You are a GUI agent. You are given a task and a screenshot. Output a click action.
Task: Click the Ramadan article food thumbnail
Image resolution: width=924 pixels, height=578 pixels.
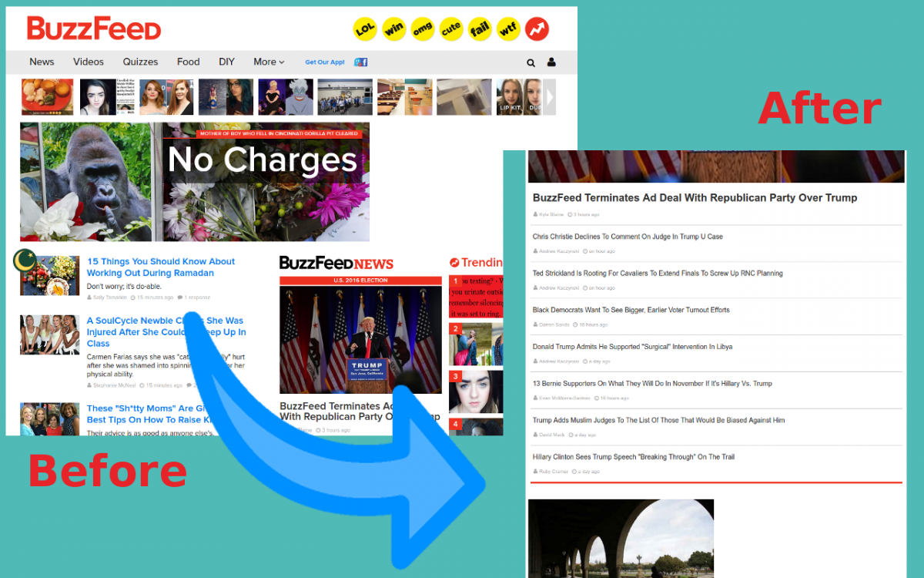pyautogui.click(x=50, y=276)
